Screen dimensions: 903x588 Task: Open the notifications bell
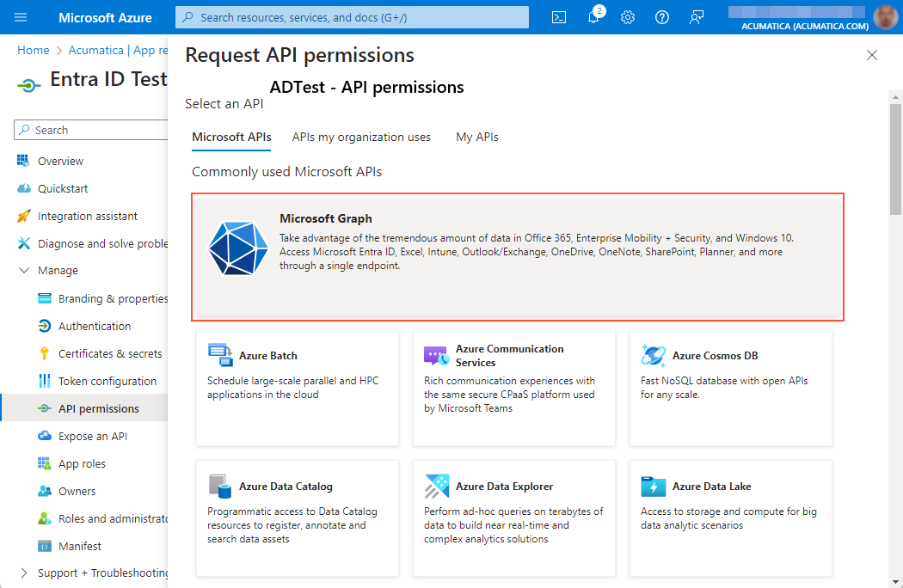click(593, 16)
